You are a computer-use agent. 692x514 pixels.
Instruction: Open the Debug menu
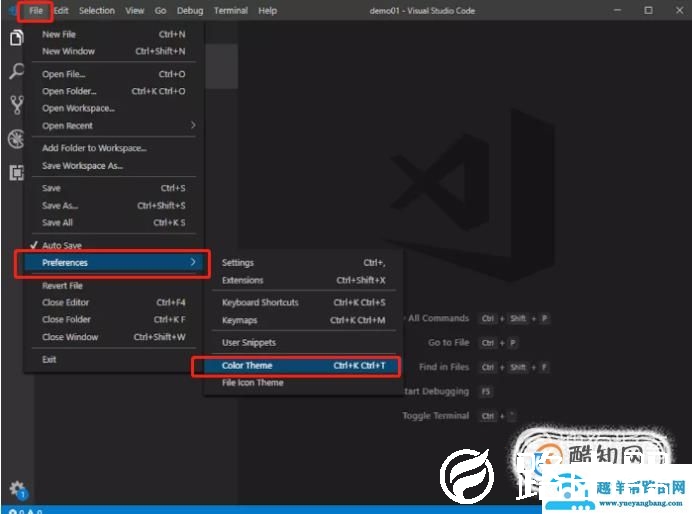190,11
